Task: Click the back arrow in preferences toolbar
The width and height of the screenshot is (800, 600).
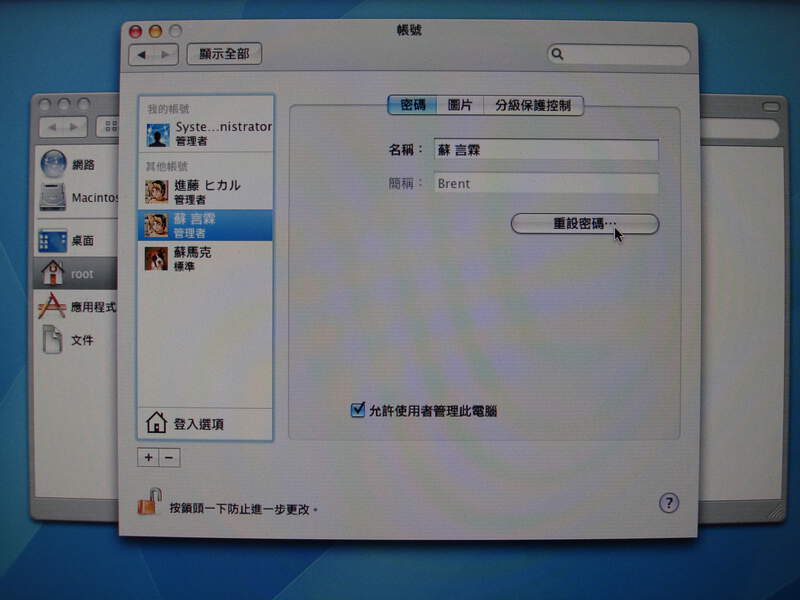Action: coord(141,55)
